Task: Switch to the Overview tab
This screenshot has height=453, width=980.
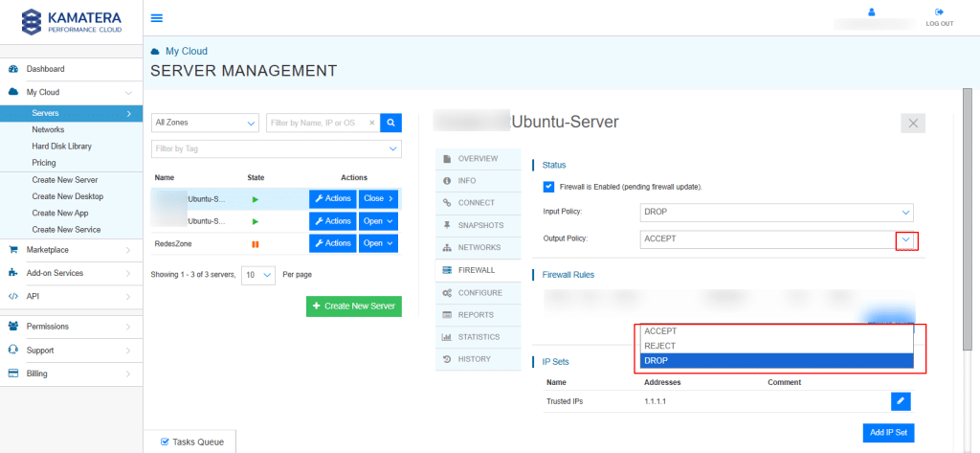Action: (x=478, y=159)
